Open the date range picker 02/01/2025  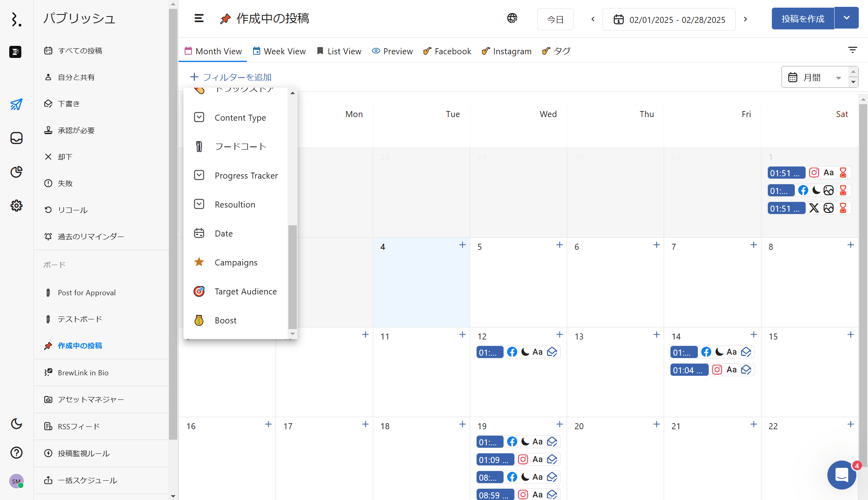669,19
